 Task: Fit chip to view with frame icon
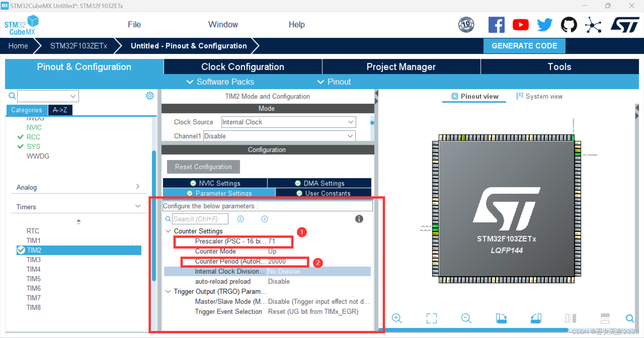[x=432, y=318]
